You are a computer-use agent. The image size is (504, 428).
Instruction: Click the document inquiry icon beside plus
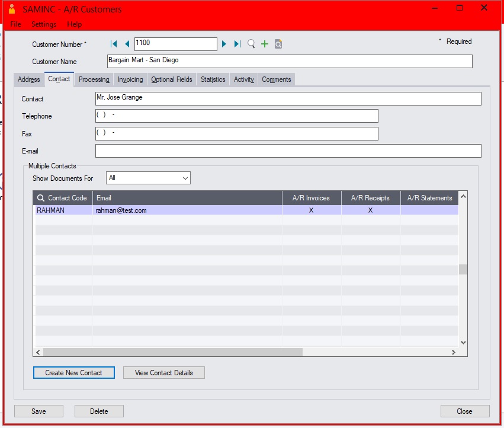pos(278,44)
